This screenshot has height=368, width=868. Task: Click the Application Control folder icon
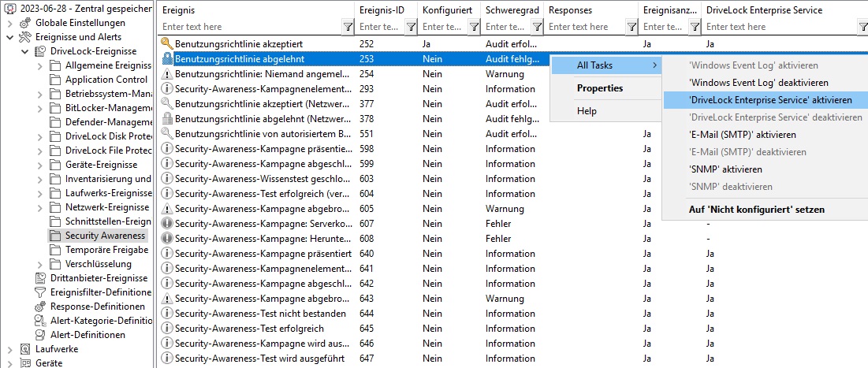(55, 80)
